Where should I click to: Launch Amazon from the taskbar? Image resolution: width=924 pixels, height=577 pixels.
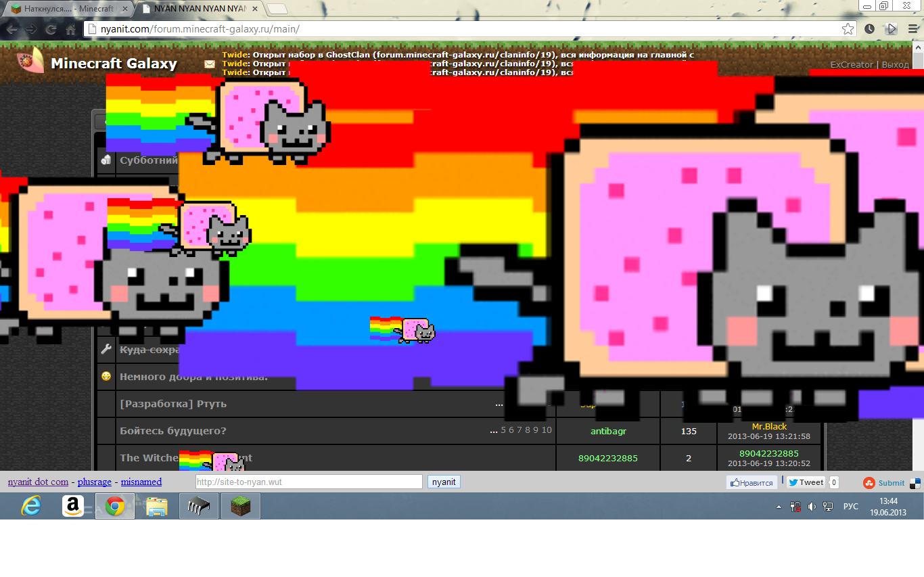tap(72, 506)
